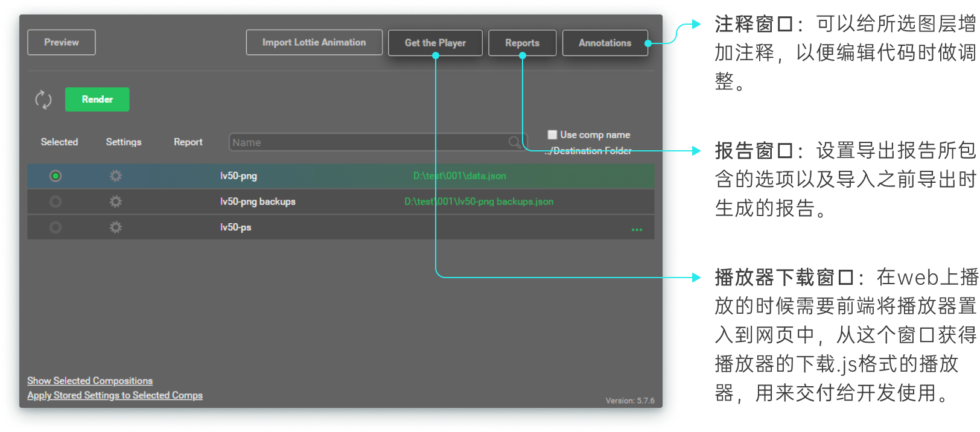Screen dimensions: 980x432
Task: Click Import Lottie Animation button
Action: coord(314,42)
